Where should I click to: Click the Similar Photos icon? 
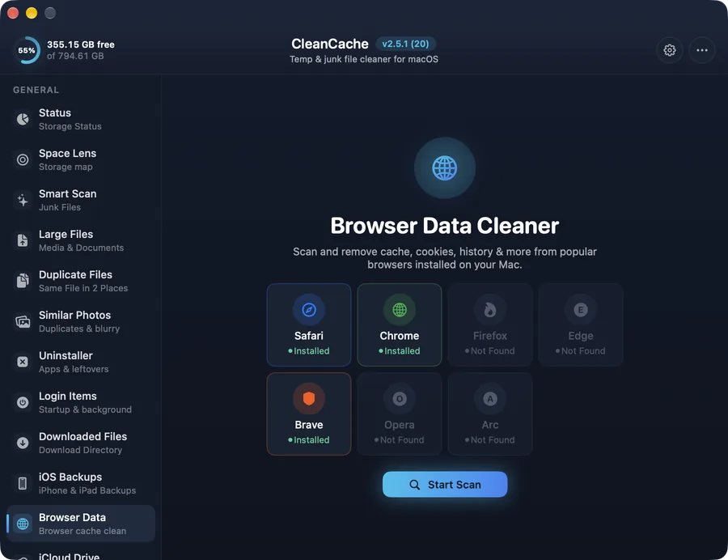coord(23,321)
